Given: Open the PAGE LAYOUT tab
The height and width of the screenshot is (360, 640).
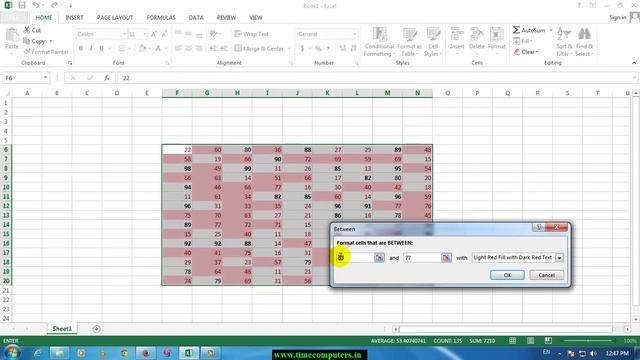Looking at the screenshot, I should 115,18.
